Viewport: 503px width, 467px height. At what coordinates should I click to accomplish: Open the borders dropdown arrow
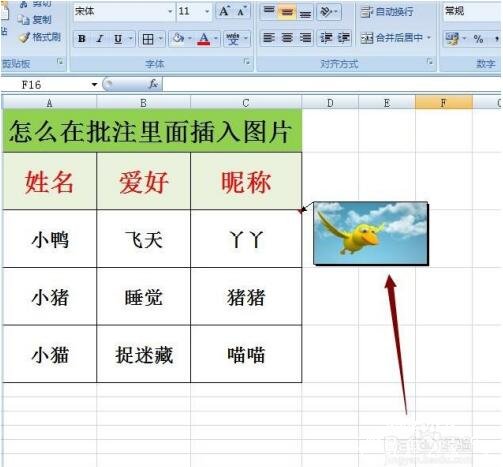click(161, 39)
